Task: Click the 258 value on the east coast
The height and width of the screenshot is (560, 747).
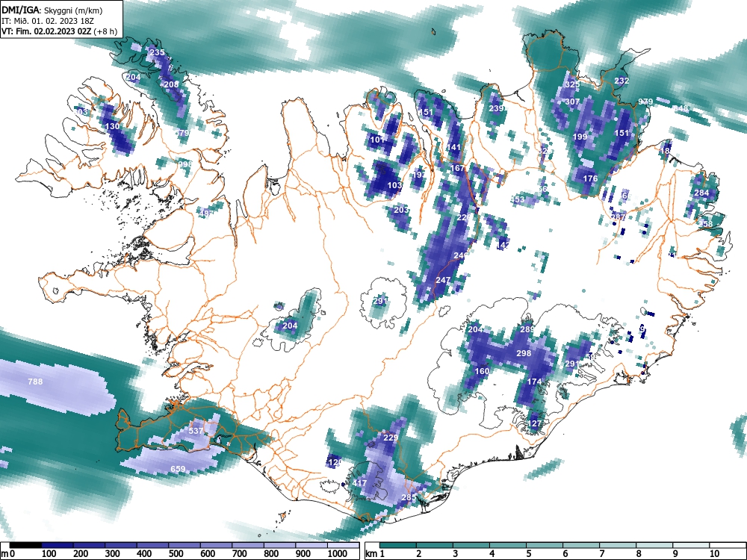Action: pos(706,223)
